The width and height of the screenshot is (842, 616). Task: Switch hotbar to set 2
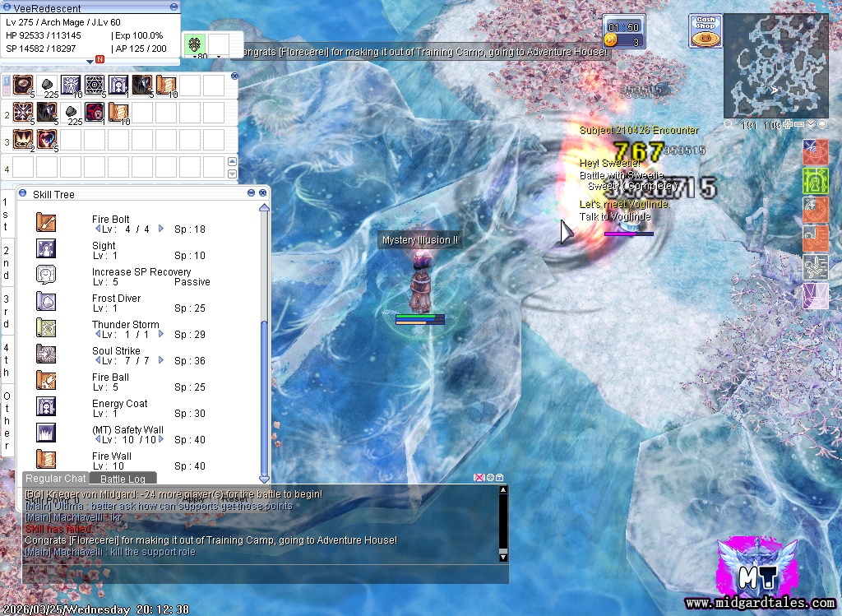pyautogui.click(x=7, y=90)
